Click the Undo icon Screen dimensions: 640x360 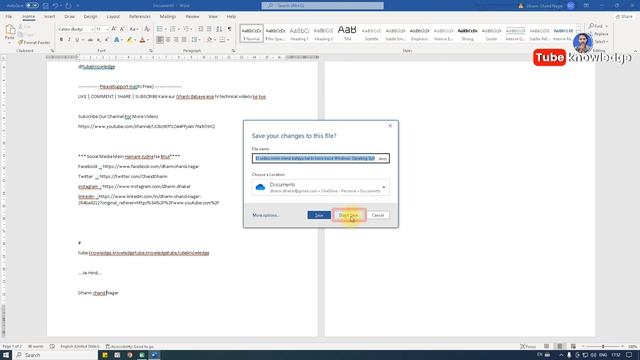coord(56,6)
